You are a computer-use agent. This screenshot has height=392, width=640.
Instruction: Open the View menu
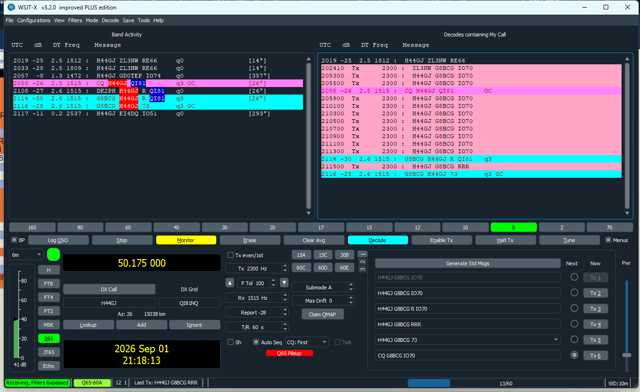[59, 20]
